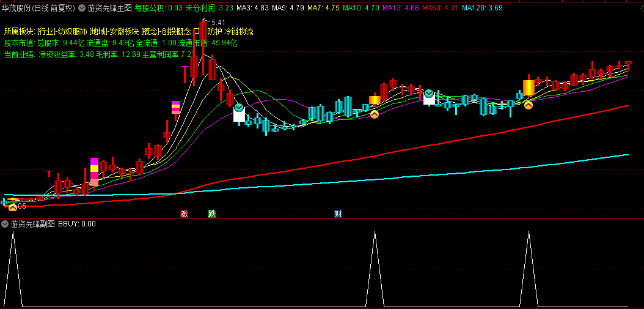This screenshot has height=309, width=644.
Task: Click the 5.41 high price label
Action: click(218, 22)
